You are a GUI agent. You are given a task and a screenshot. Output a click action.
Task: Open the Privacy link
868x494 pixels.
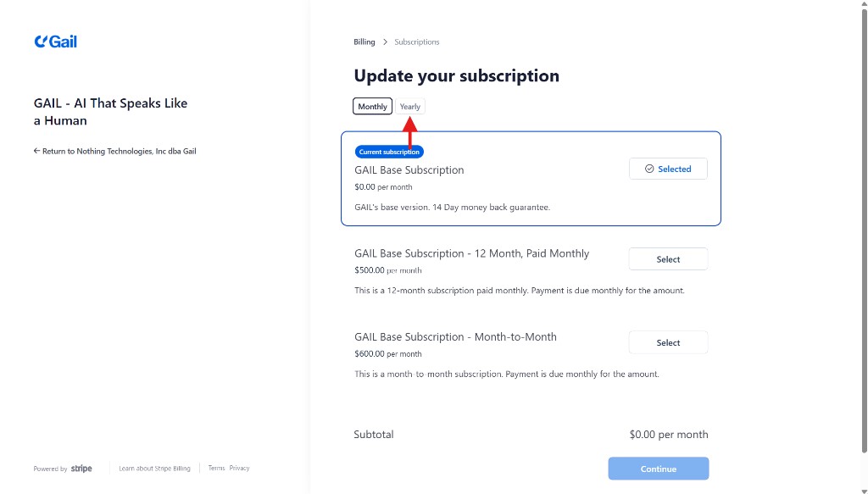pyautogui.click(x=239, y=469)
